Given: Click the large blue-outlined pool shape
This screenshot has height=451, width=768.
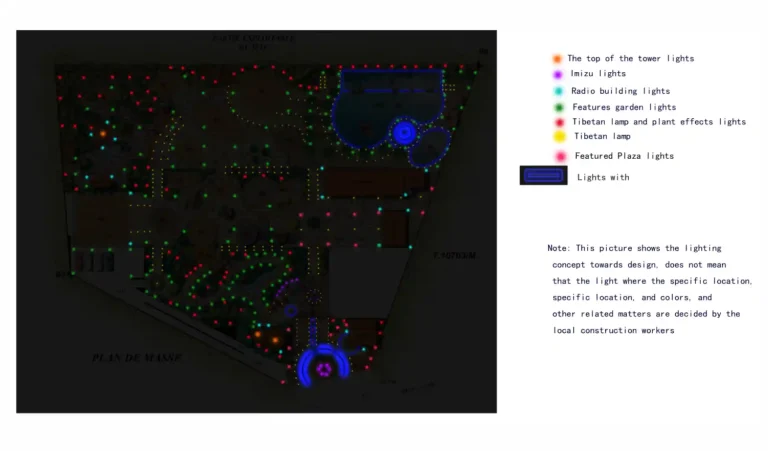Looking at the screenshot, I should tap(388, 108).
